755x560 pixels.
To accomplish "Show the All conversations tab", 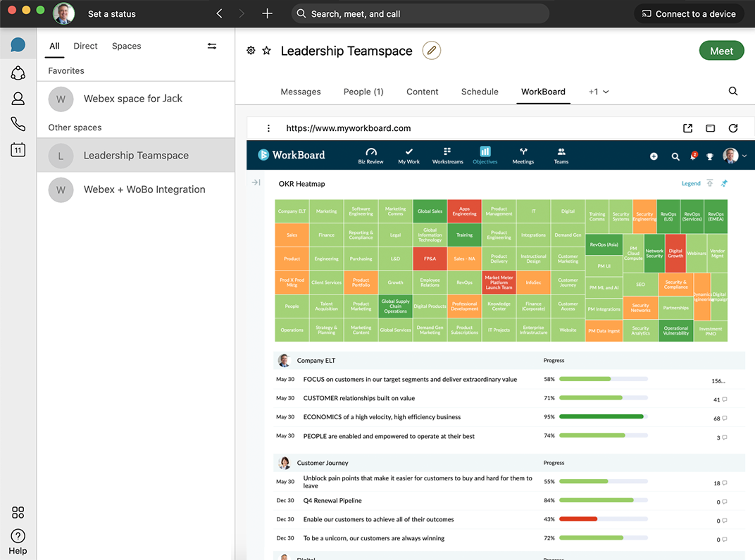I will tap(54, 46).
